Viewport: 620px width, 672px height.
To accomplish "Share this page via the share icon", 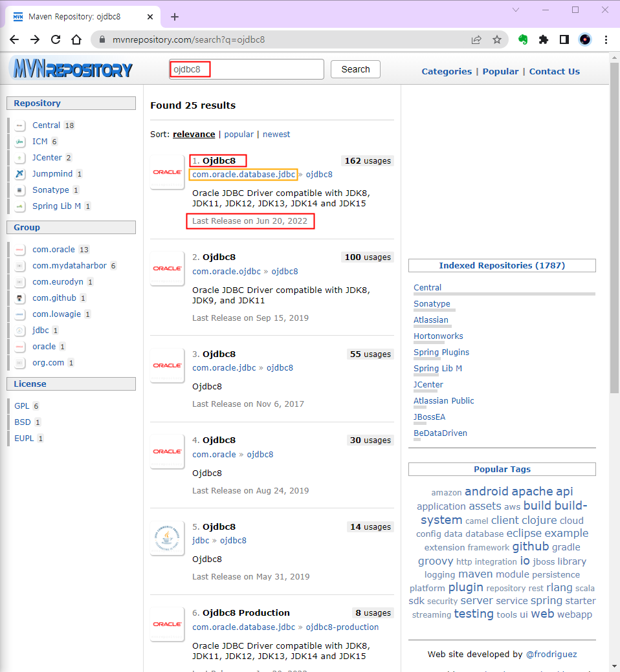I will pos(476,40).
